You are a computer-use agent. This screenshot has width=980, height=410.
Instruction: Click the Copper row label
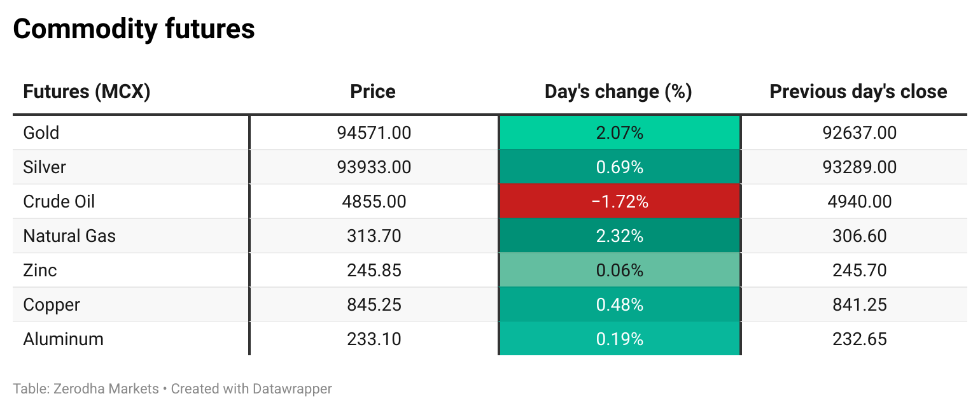(52, 305)
